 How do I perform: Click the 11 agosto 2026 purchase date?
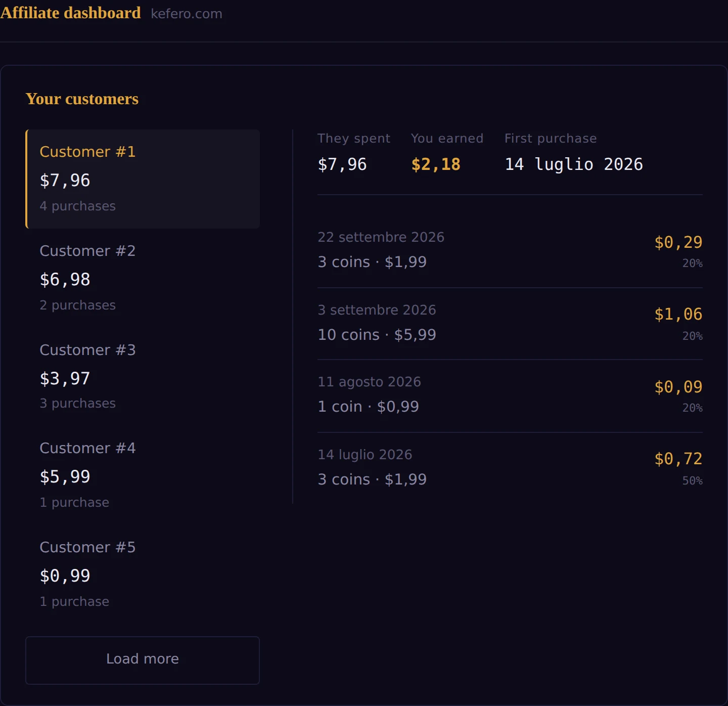click(369, 382)
